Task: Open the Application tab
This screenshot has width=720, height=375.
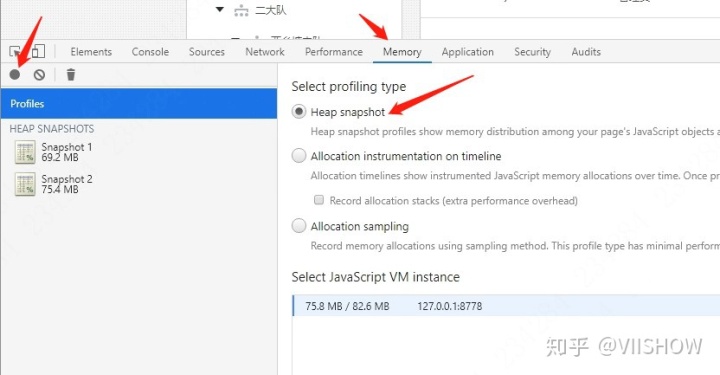Action: coord(467,52)
